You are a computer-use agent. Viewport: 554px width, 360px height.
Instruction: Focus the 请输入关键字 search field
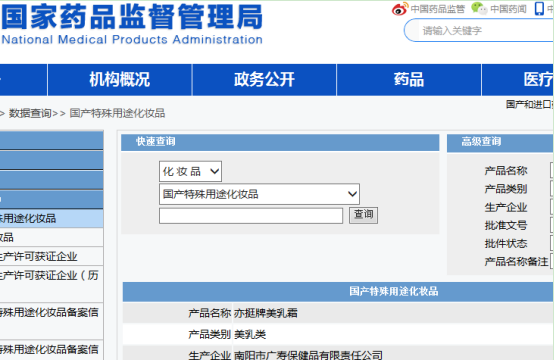click(479, 31)
